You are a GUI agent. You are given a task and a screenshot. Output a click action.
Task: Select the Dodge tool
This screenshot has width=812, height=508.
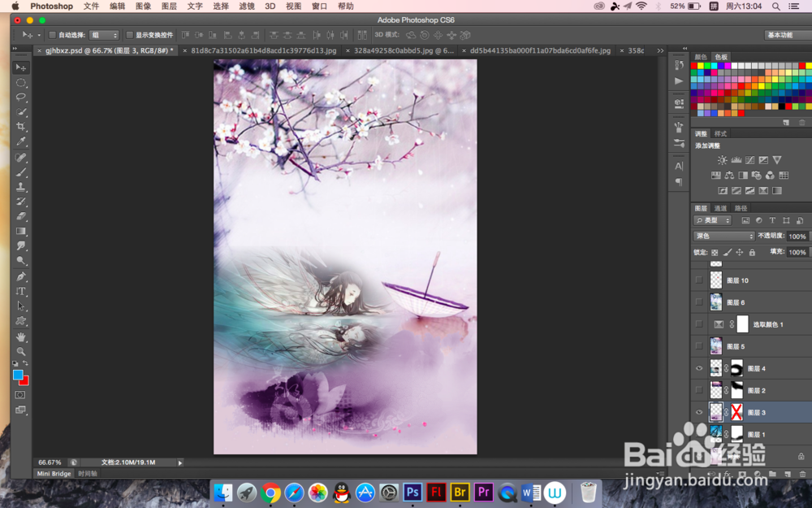[x=21, y=260]
